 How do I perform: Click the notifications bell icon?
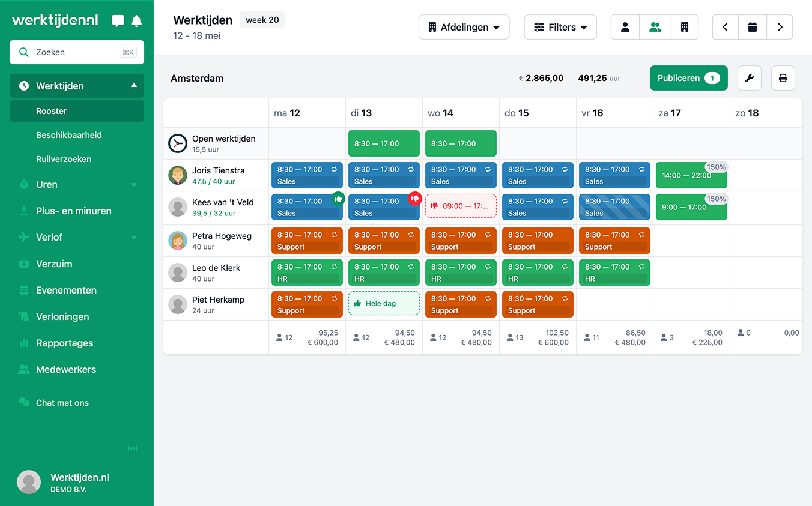pyautogui.click(x=136, y=21)
